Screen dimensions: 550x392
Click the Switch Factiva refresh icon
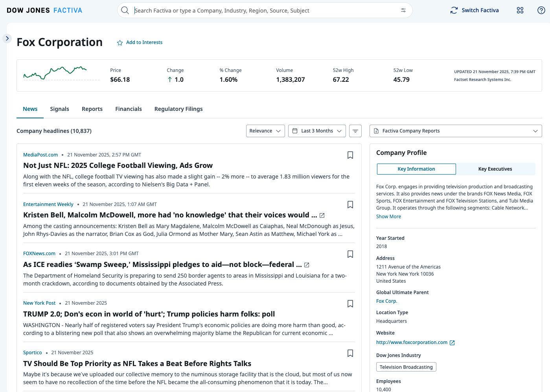[454, 10]
